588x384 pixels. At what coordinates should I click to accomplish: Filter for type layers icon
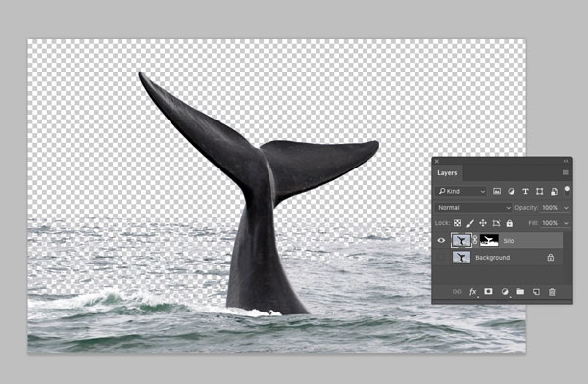(525, 192)
